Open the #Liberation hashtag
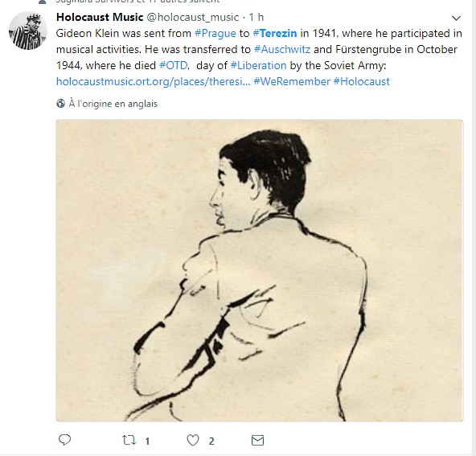476x456 pixels. pos(259,65)
